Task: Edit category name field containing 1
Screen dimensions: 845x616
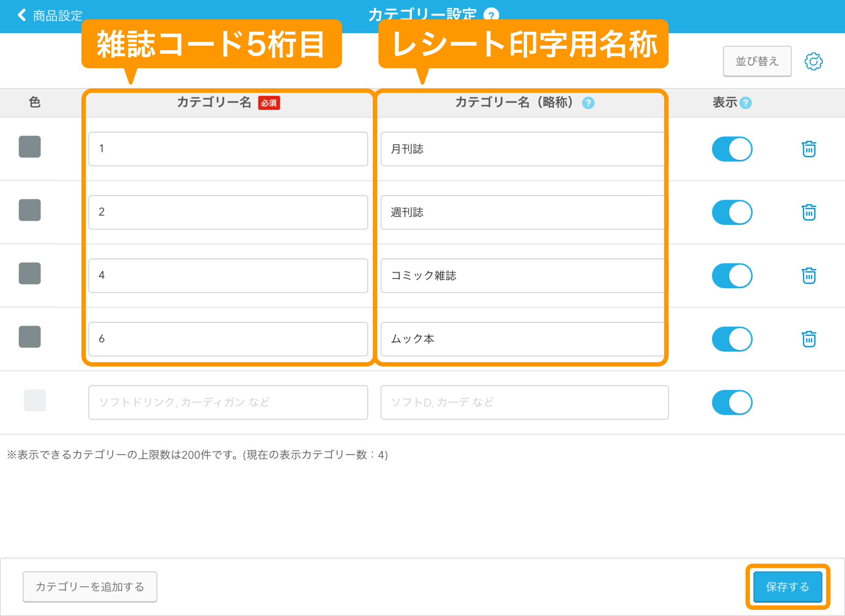Action: pos(228,149)
